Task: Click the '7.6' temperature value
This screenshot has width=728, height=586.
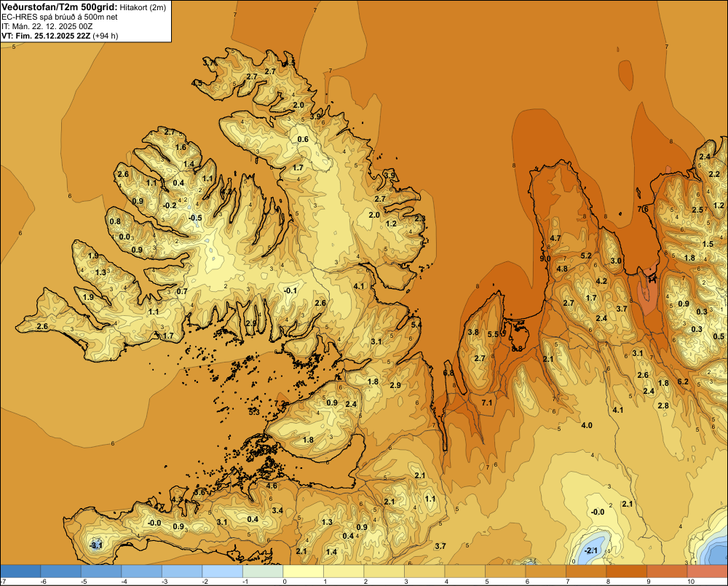Action: tap(643, 209)
